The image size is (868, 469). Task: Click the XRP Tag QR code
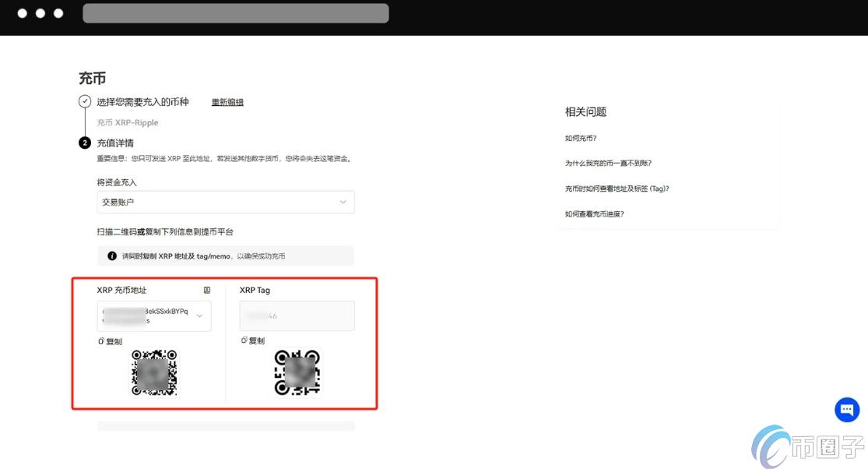tap(297, 371)
